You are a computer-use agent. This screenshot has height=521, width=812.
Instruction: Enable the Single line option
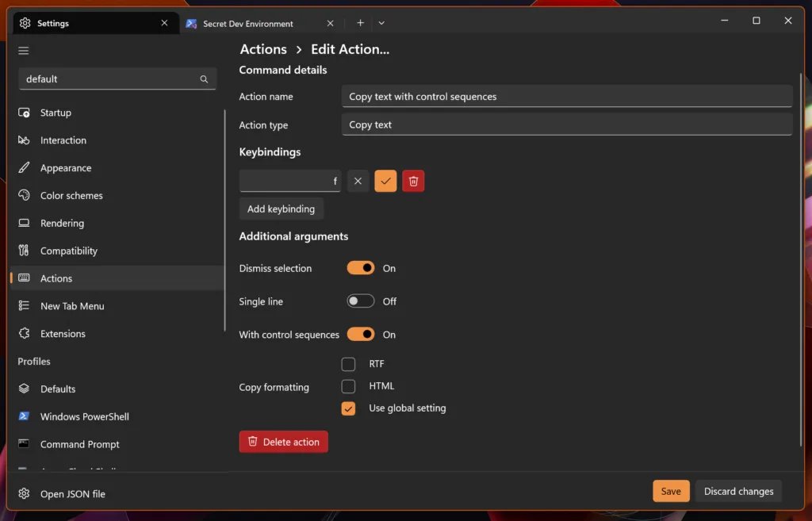tap(360, 301)
